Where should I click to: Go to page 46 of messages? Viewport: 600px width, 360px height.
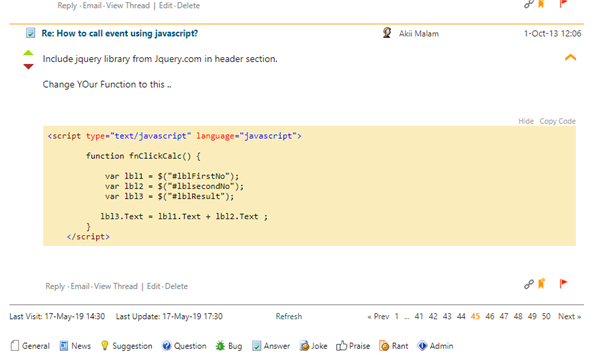pyautogui.click(x=489, y=316)
